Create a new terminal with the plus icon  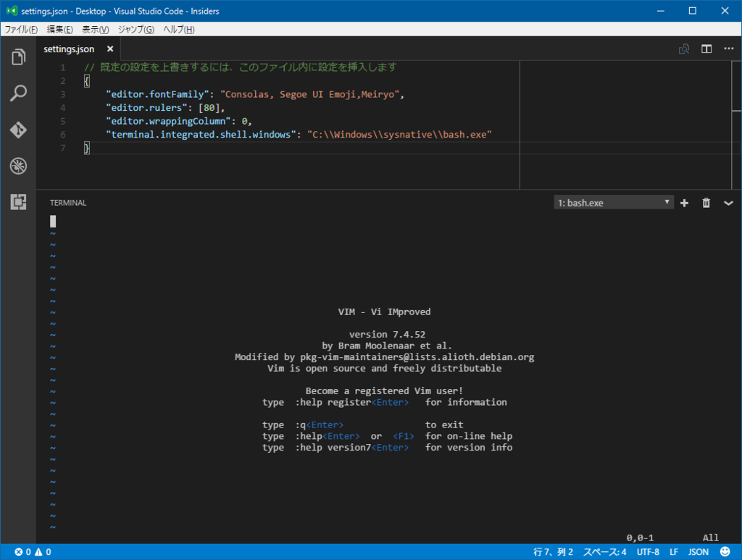[x=684, y=203]
